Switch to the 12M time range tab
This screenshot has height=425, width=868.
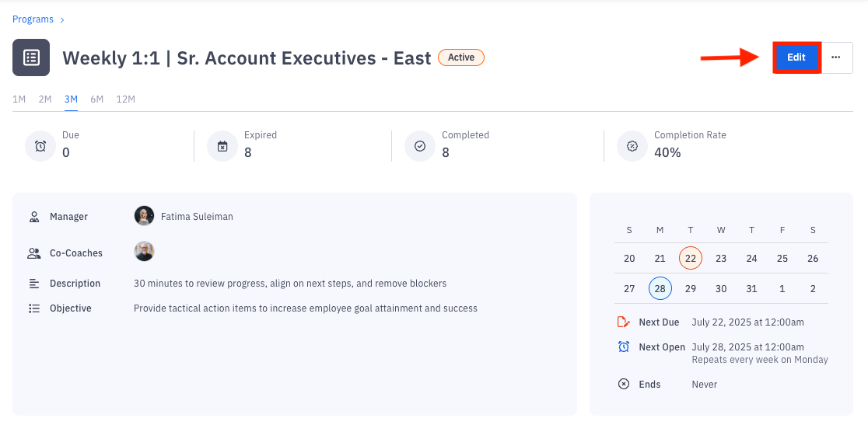[x=125, y=99]
